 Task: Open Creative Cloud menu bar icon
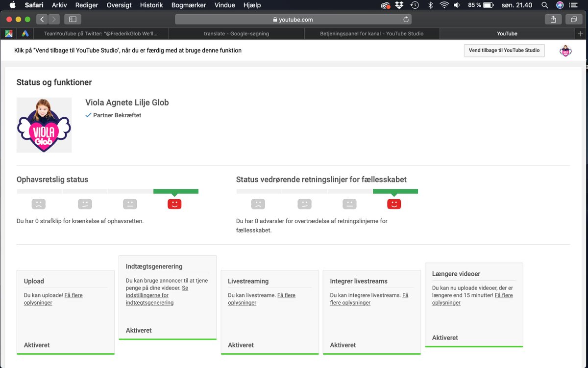pyautogui.click(x=386, y=5)
